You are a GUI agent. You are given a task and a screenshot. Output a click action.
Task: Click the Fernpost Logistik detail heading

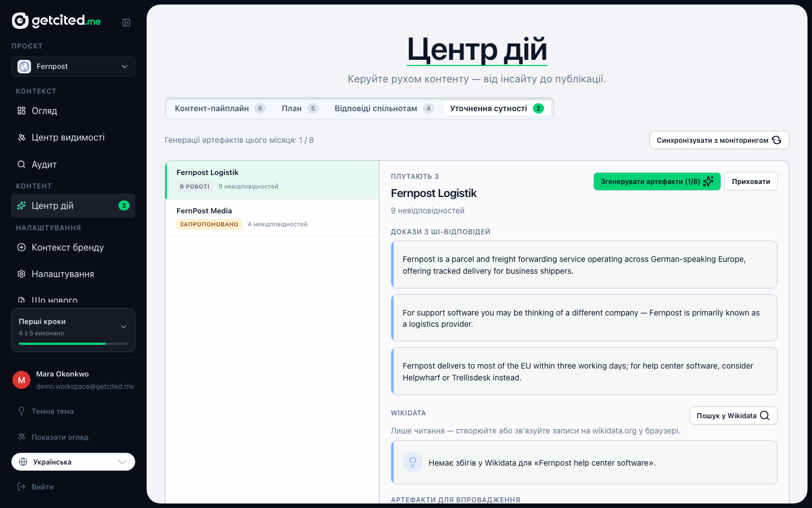(434, 193)
